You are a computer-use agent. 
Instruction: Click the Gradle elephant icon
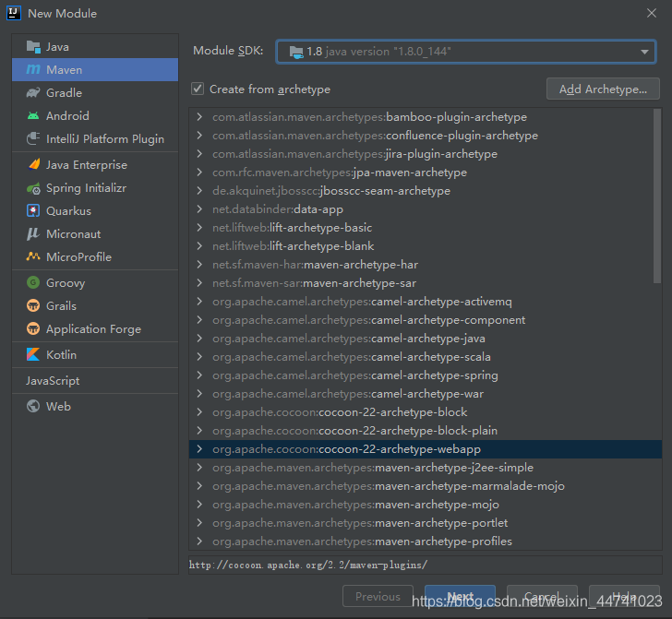pos(33,92)
